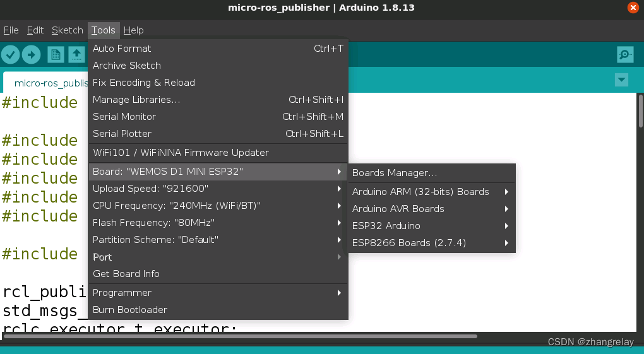The image size is (644, 354).
Task: Click the horizontal editor scrollbar
Action: [241, 336]
